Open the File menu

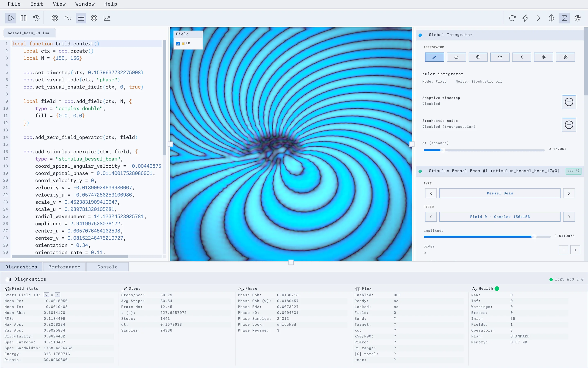coord(14,4)
